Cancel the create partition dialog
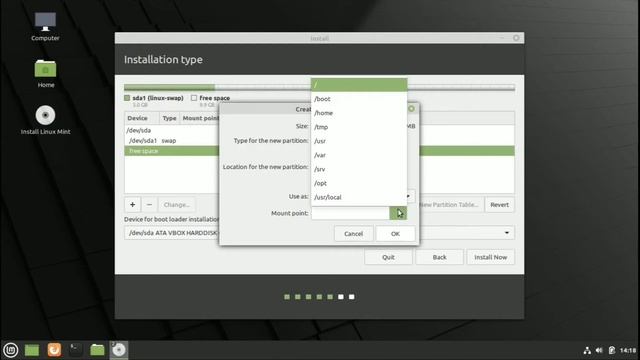The height and width of the screenshot is (360, 640). coord(353,233)
